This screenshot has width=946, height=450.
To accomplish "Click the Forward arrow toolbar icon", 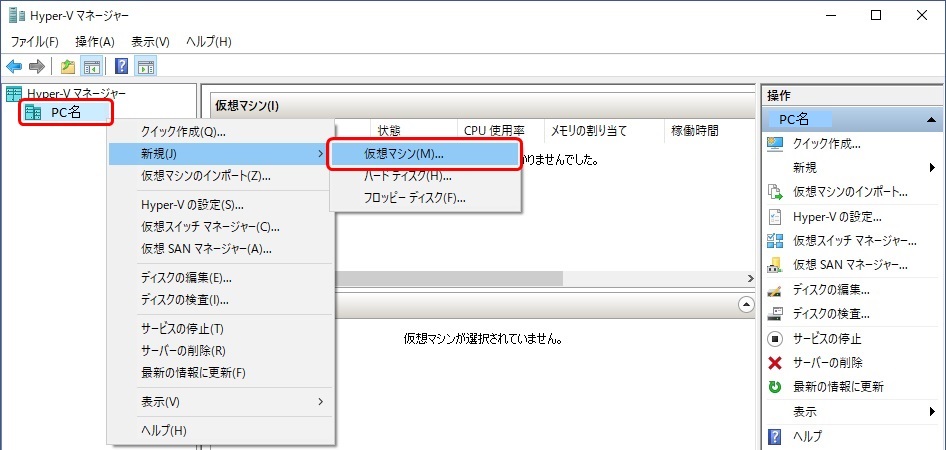I will click(37, 66).
